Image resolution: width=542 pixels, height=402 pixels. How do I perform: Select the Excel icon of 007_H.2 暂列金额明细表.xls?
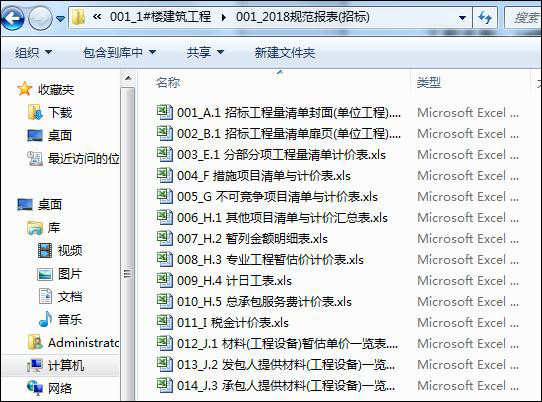165,238
